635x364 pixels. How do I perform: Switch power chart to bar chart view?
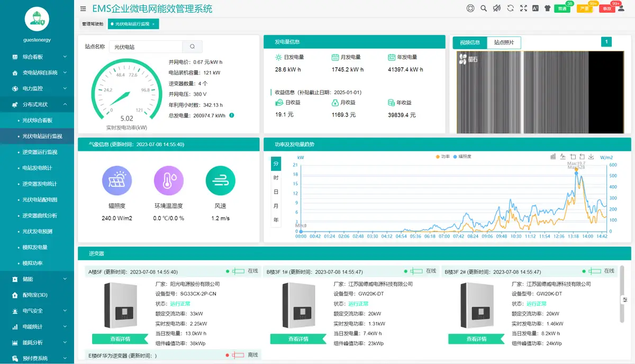(x=552, y=157)
